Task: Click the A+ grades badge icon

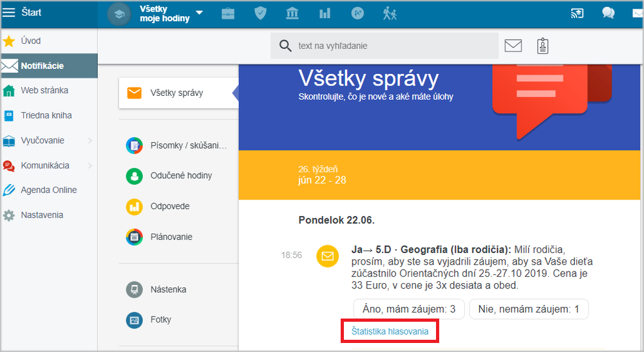Action: click(357, 14)
